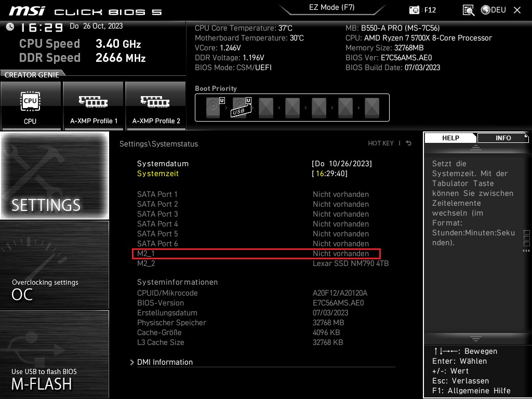Edit the system time value 16:29:40
Image resolution: width=532 pixels, height=399 pixels.
coord(330,174)
